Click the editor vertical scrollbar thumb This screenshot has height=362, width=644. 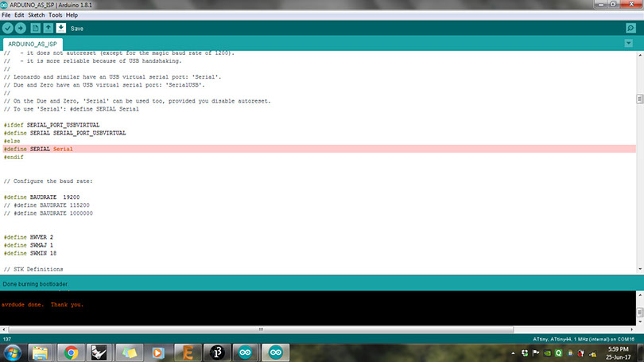[x=639, y=99]
